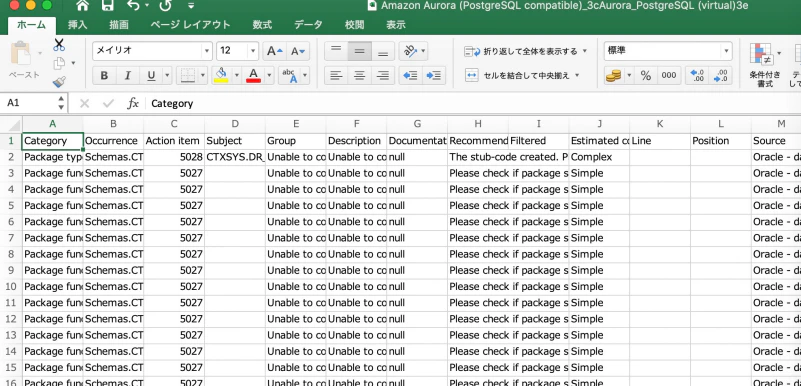Select row 2 header

click(x=11, y=157)
